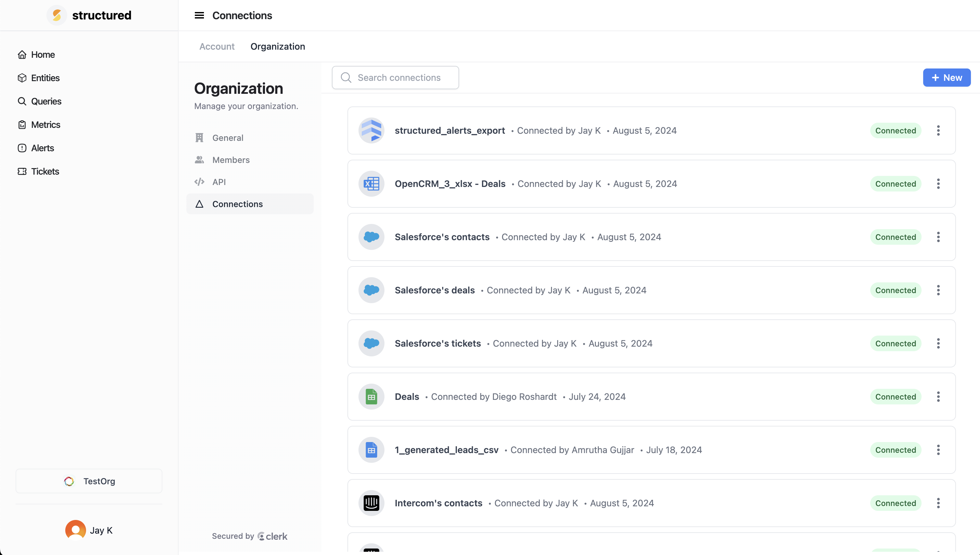Click the three-dot menu for structured_alerts_export

pos(938,130)
